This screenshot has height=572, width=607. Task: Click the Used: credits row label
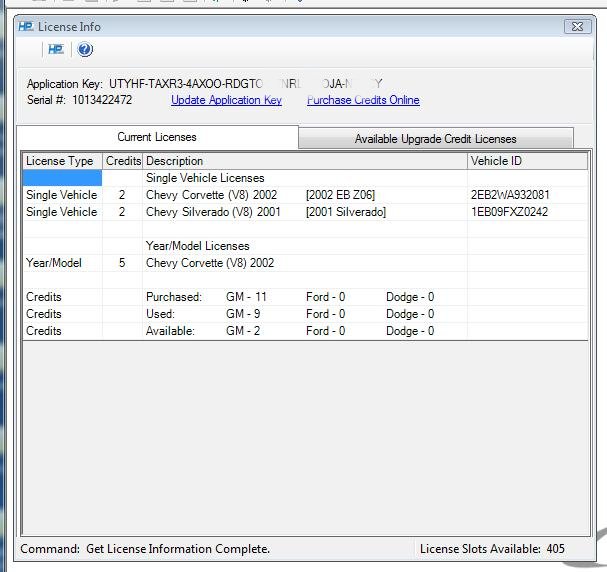pyautogui.click(x=160, y=314)
